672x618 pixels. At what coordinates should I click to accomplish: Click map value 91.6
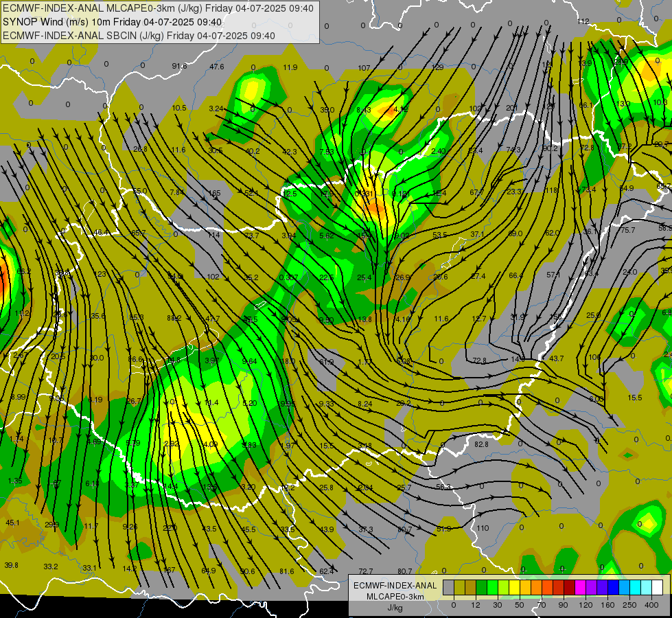pyautogui.click(x=180, y=66)
